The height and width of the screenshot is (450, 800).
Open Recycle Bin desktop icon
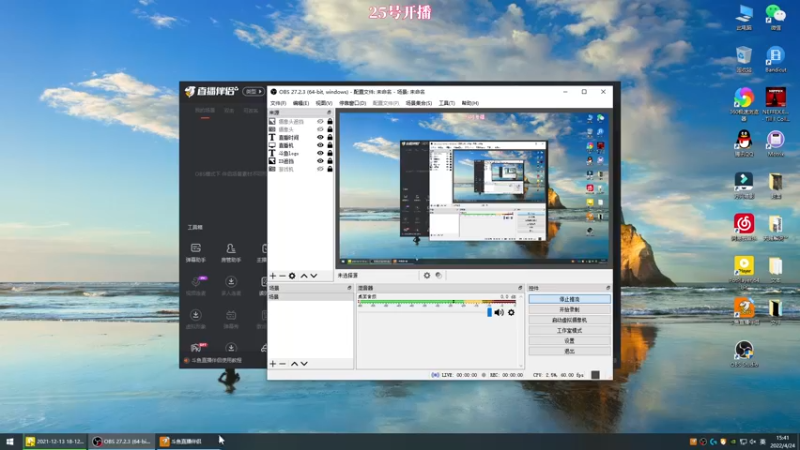pyautogui.click(x=744, y=59)
